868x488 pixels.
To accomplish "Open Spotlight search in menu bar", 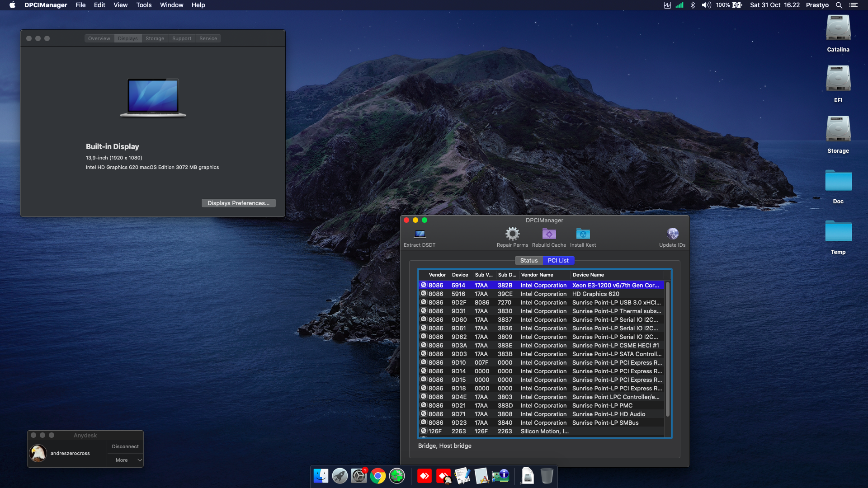I will tap(839, 5).
